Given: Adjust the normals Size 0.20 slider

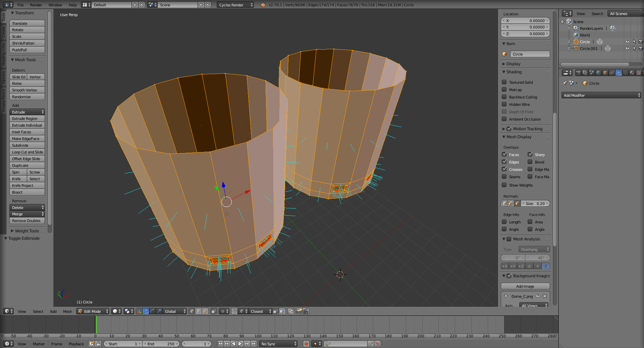Looking at the screenshot, I should tap(535, 203).
